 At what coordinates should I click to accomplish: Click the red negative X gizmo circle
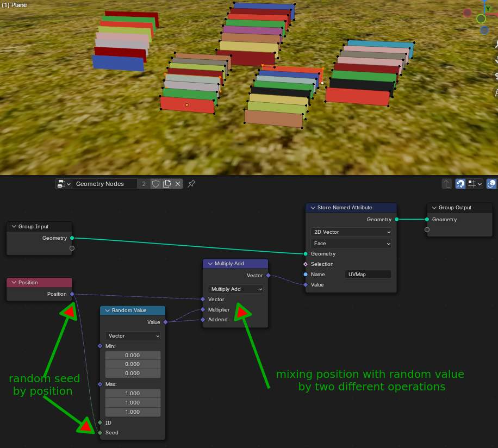pyautogui.click(x=467, y=13)
